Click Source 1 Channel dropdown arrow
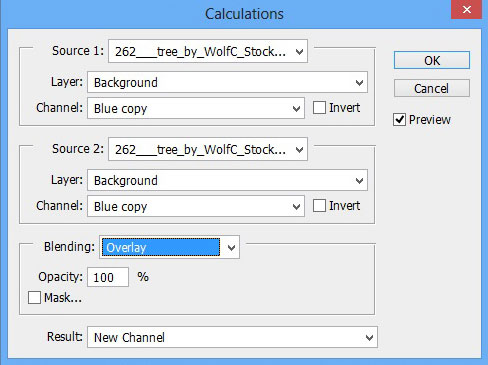Screen dimensions: 488x365 296,109
